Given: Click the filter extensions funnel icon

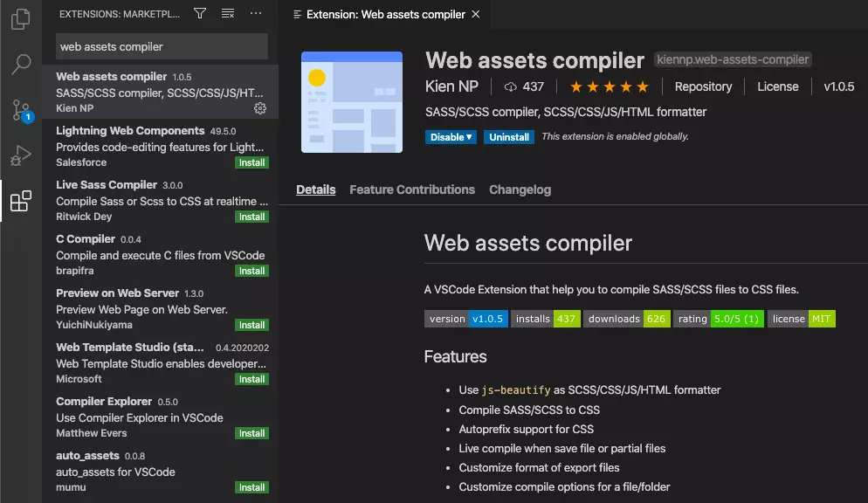Looking at the screenshot, I should (200, 14).
